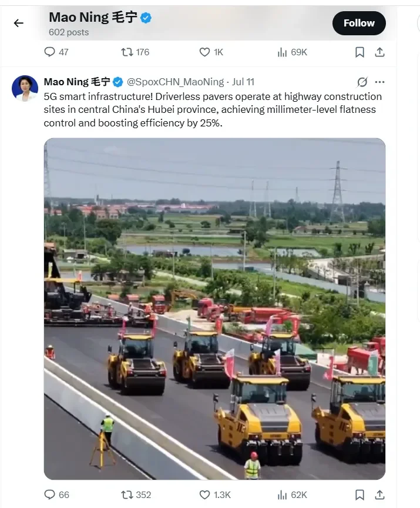Screen dimensions: 420x508
Task: Like the post with 1K likes
Action: (211, 52)
